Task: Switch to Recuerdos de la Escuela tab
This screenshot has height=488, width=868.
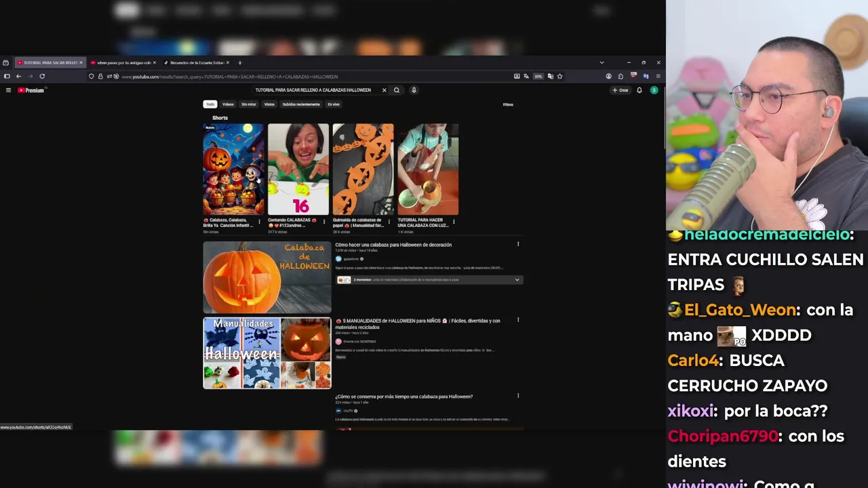Action: pos(197,62)
